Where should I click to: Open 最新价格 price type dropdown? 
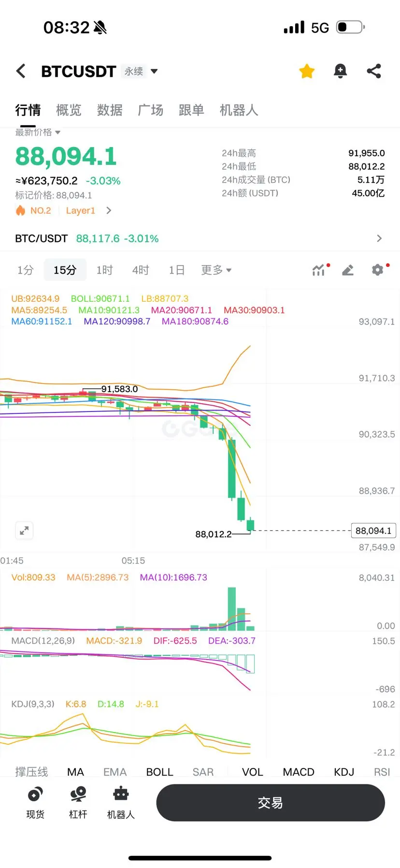coord(38,132)
